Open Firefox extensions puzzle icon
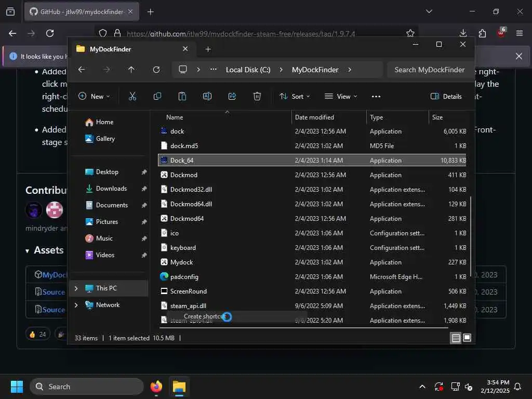Viewport: 532px width, 399px height. coord(482,33)
